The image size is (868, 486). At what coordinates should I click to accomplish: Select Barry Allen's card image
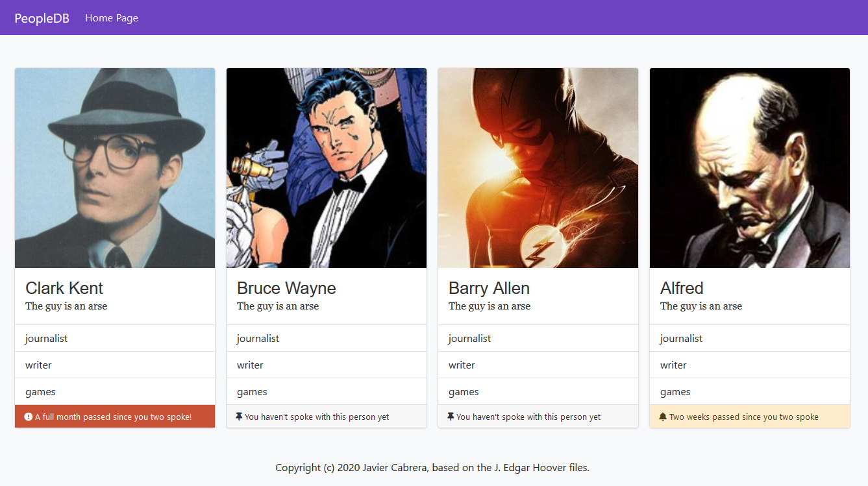coord(538,168)
